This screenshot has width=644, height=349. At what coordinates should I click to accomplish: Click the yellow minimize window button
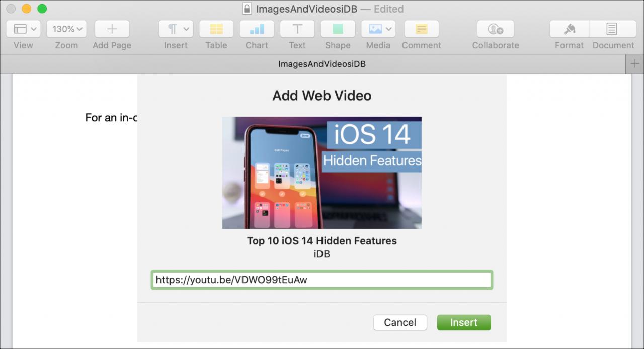[x=26, y=9]
